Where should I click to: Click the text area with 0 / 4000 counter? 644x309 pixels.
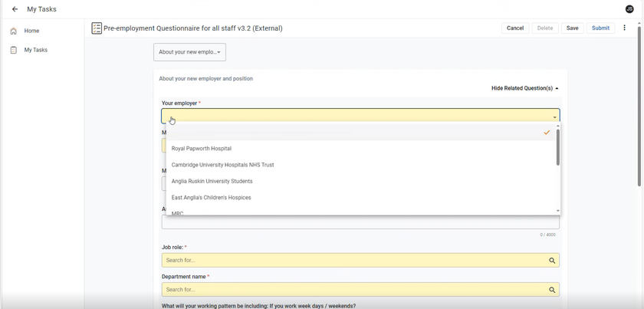pos(360,222)
